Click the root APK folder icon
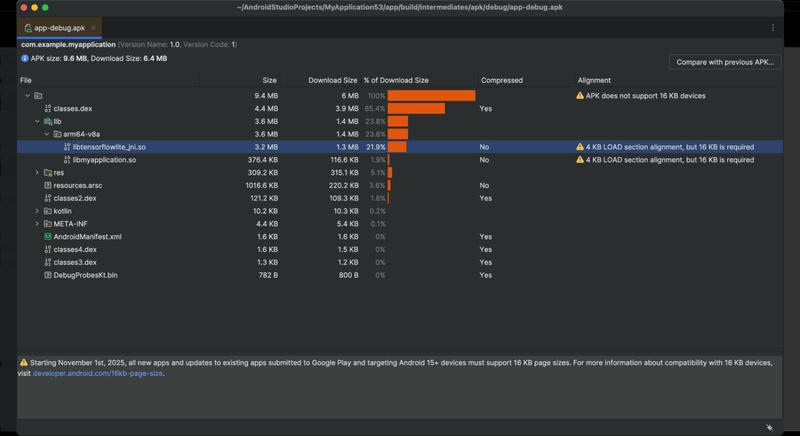This screenshot has width=800, height=436. click(x=38, y=95)
